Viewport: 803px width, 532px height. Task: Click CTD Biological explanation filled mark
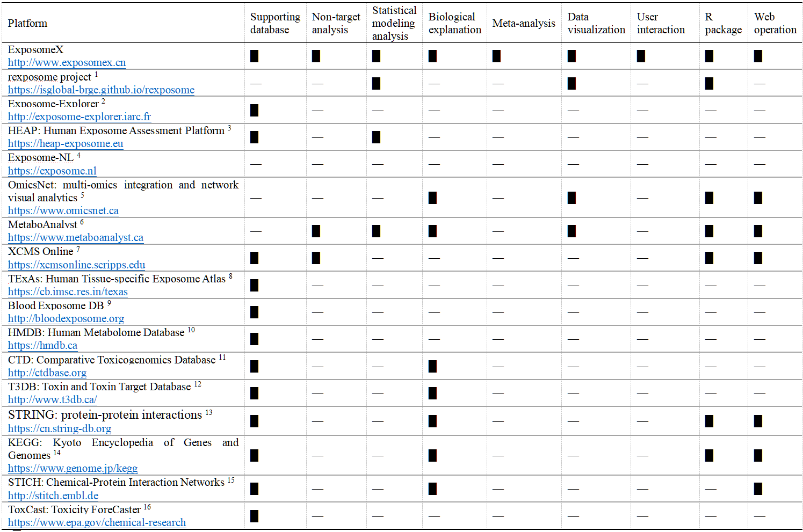pyautogui.click(x=432, y=366)
